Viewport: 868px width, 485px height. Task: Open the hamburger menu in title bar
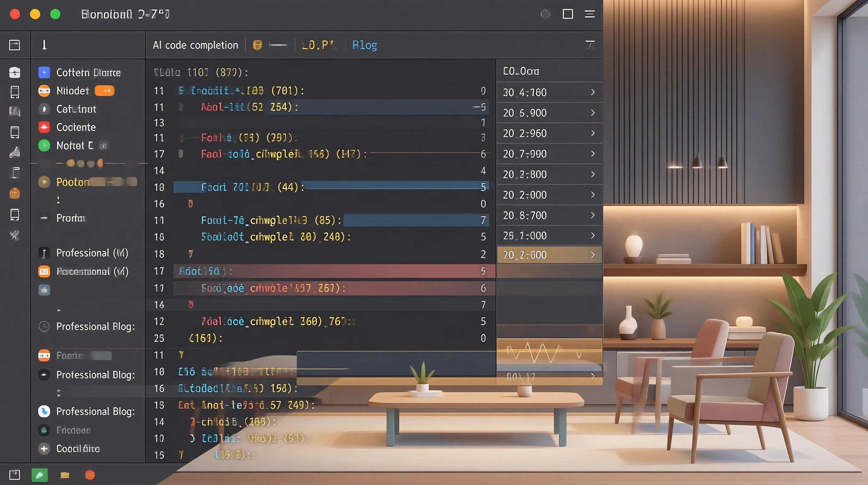point(590,14)
